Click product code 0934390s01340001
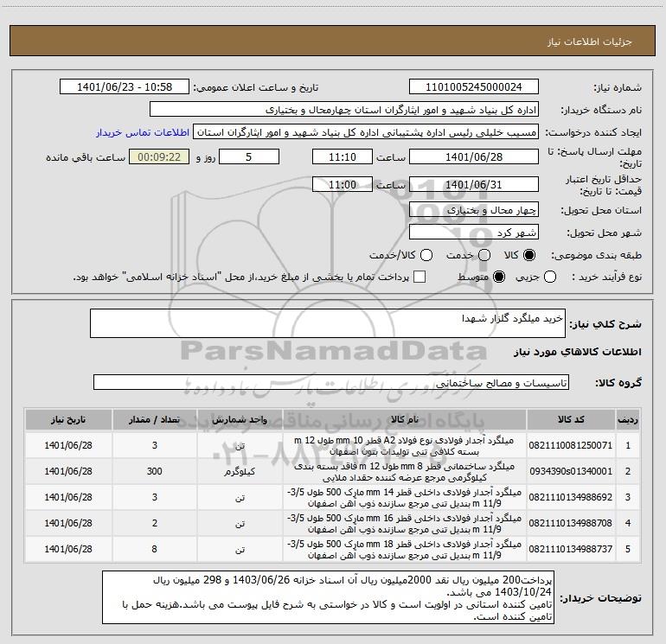 [x=571, y=471]
